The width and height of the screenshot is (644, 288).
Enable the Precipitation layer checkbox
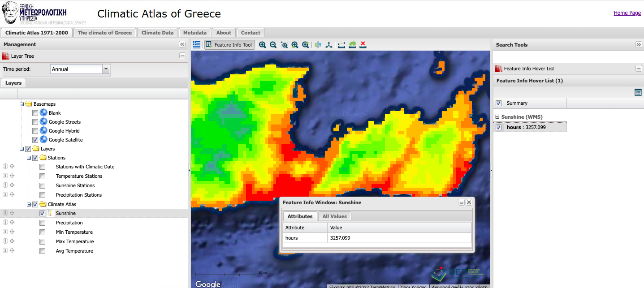pos(43,223)
